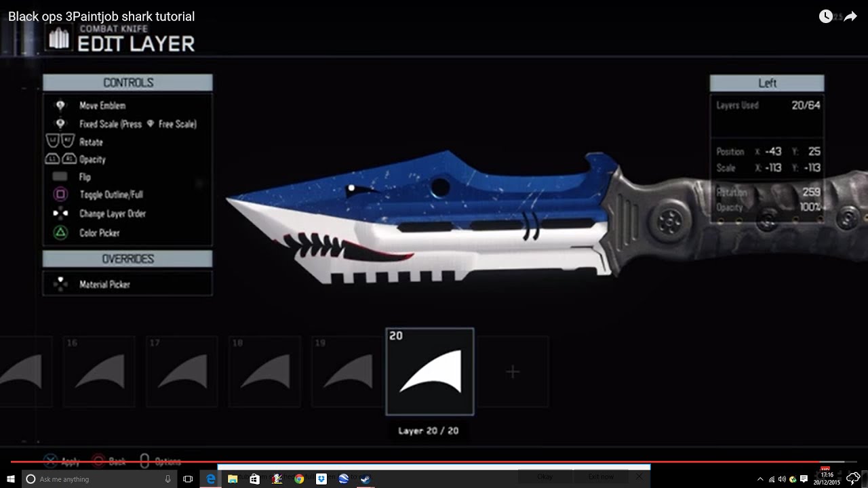This screenshot has width=868, height=488.
Task: Select the active layer 20 thumbnail
Action: click(x=430, y=371)
